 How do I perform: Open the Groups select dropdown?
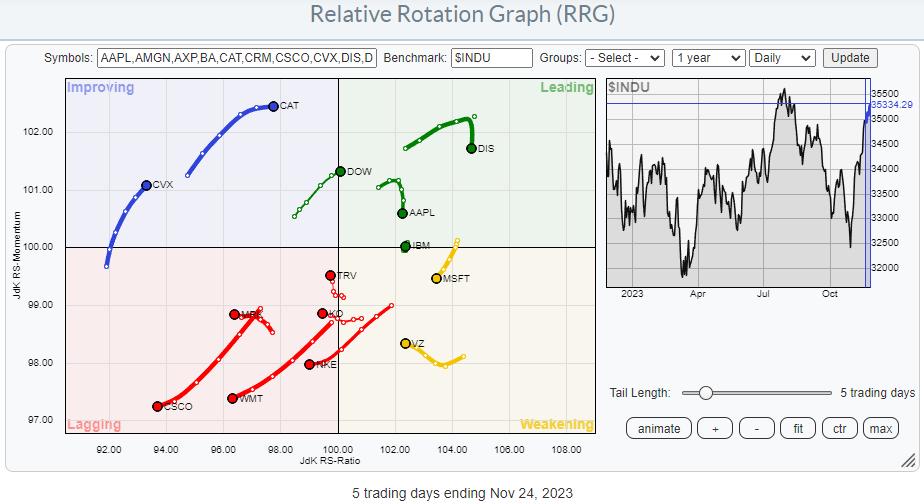(x=625, y=58)
